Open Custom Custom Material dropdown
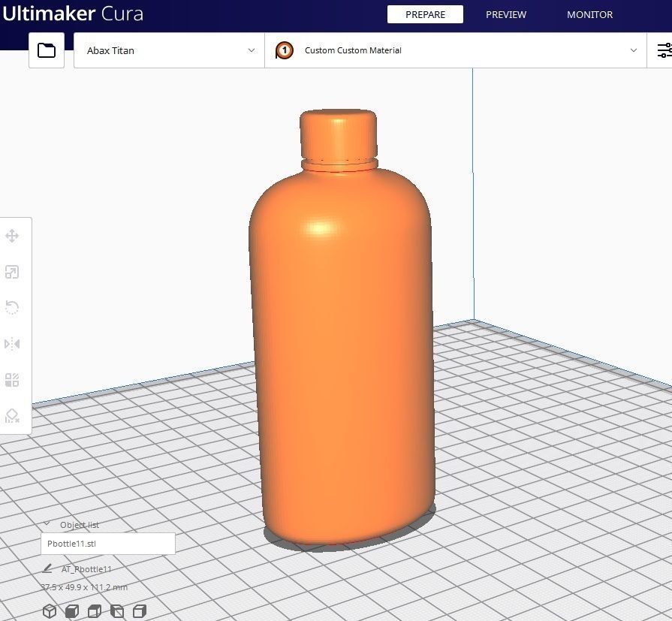This screenshot has height=621, width=672. [x=456, y=50]
